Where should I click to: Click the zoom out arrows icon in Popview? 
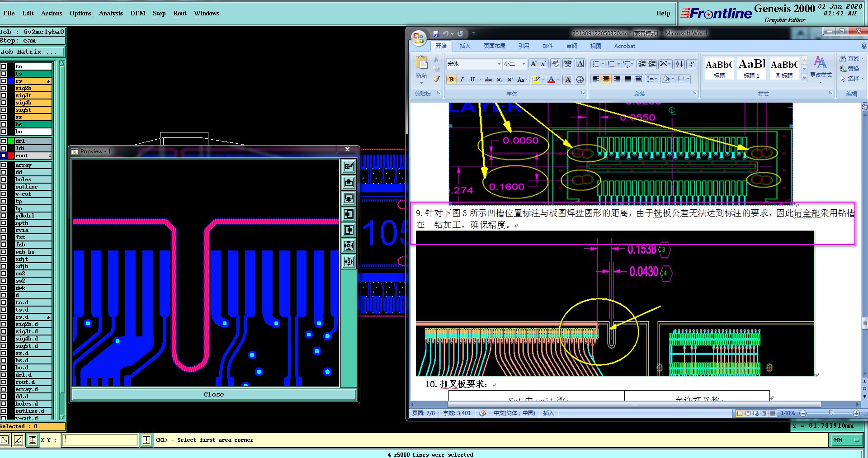349,262
